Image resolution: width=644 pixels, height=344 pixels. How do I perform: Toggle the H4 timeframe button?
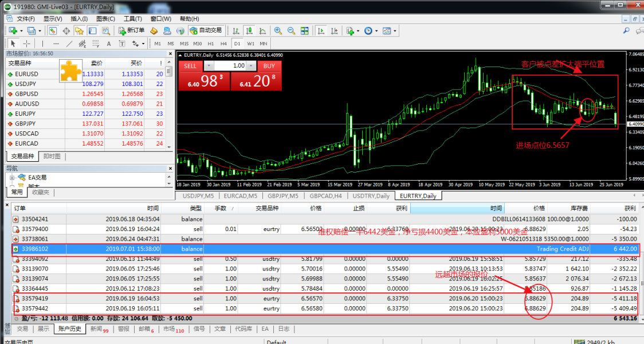(223, 44)
